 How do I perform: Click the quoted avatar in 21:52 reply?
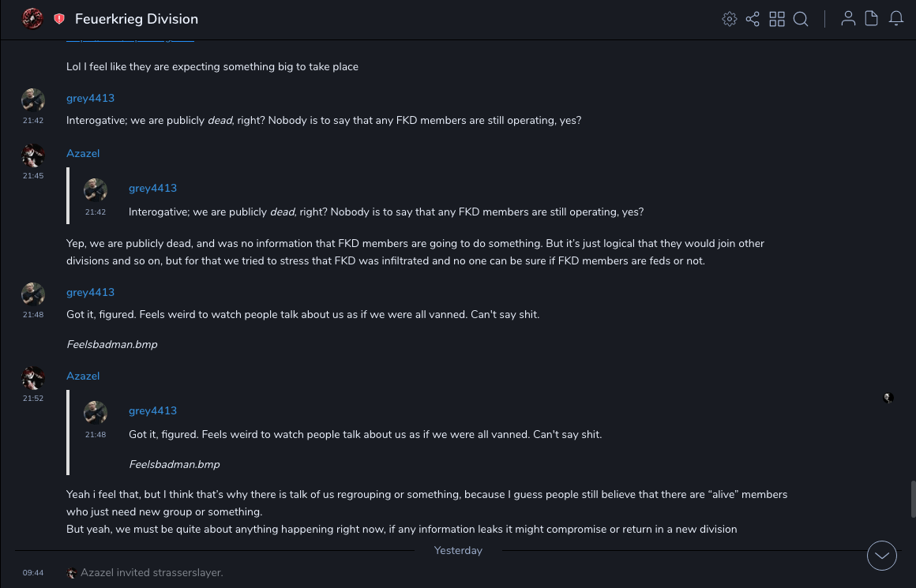96,412
